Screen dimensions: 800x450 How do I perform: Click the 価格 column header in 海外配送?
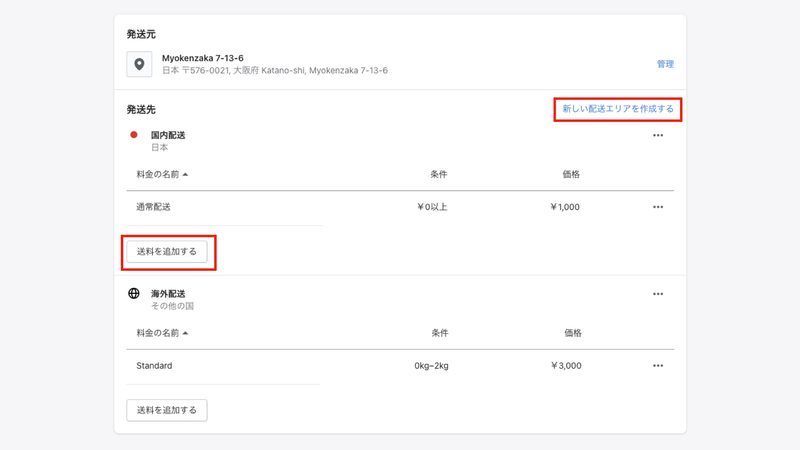pyautogui.click(x=572, y=333)
